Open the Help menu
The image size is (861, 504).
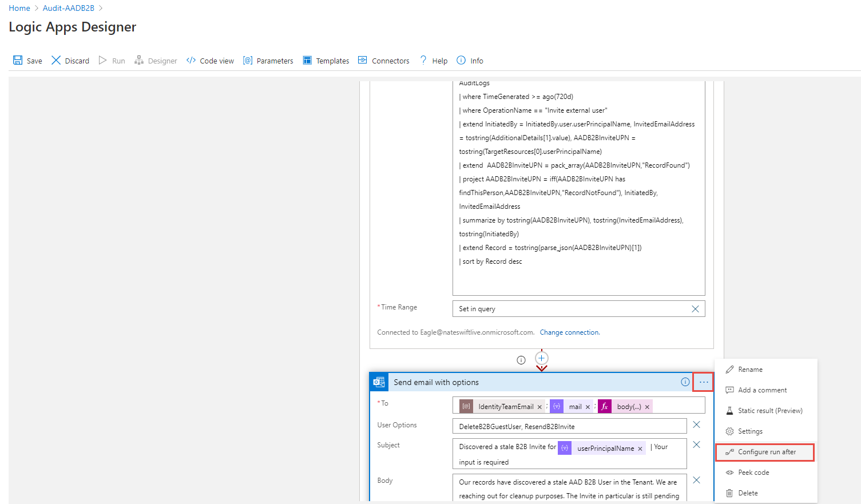pos(434,61)
